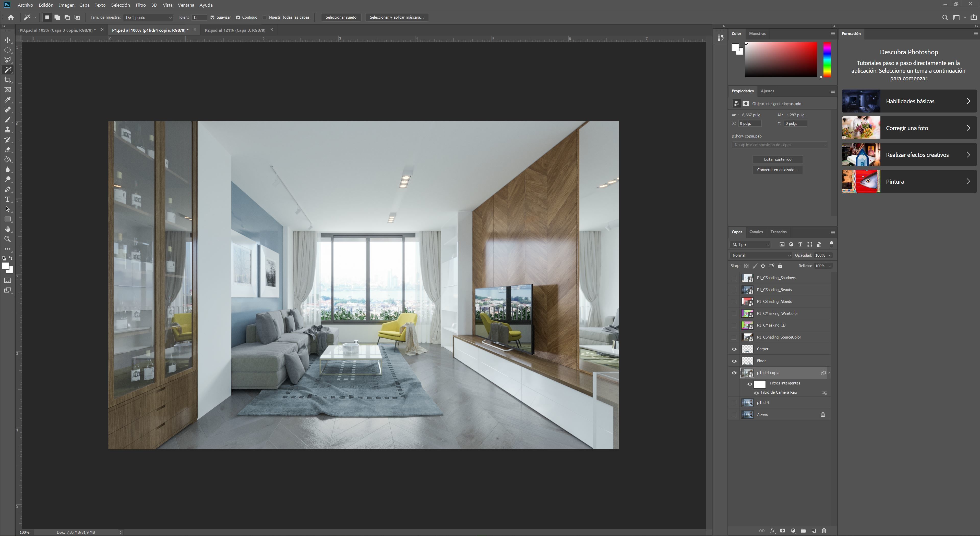Click the delete layer trash icon
This screenshot has width=980, height=536.
(x=824, y=531)
